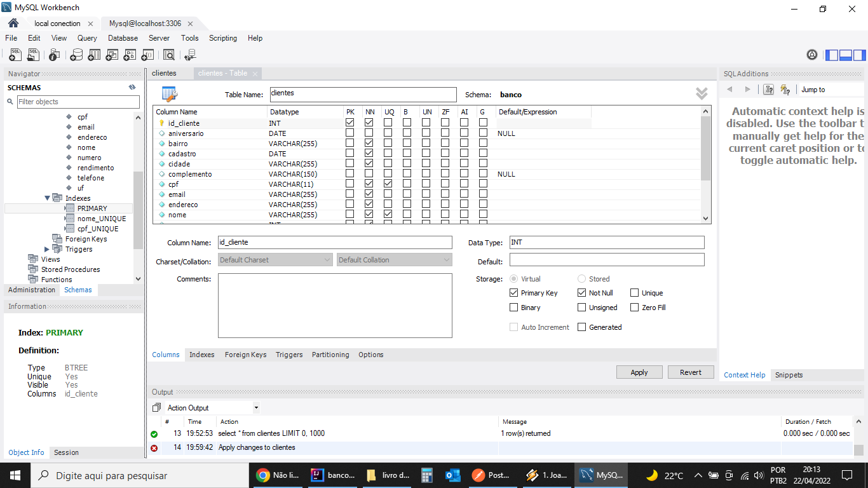The image size is (868, 488).
Task: Create a new SQL tab for queries
Action: coord(15,55)
